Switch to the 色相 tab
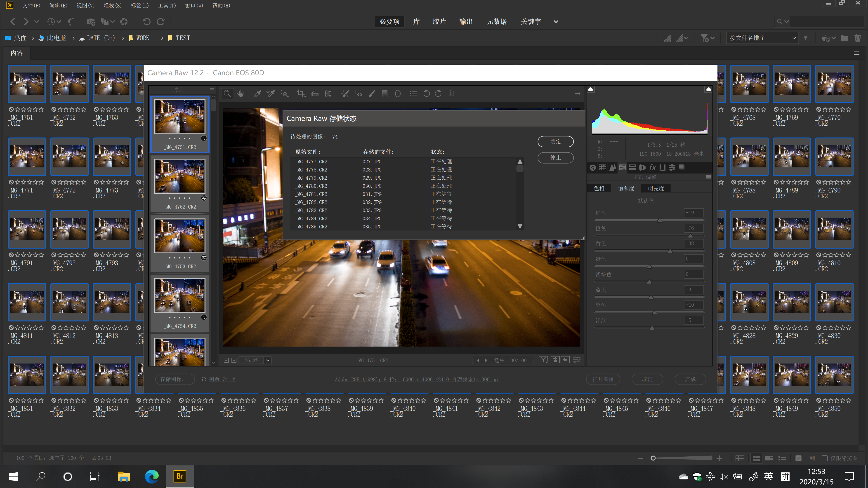Image resolution: width=868 pixels, height=488 pixels. (599, 188)
